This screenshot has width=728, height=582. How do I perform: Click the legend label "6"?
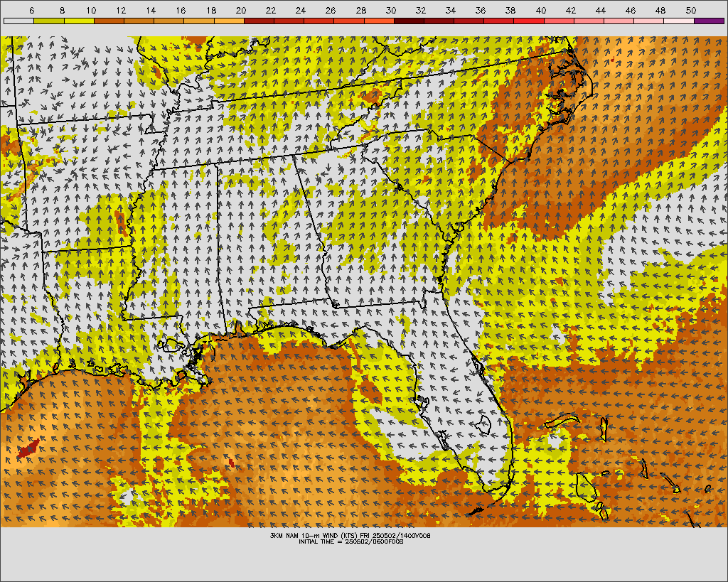click(x=31, y=10)
